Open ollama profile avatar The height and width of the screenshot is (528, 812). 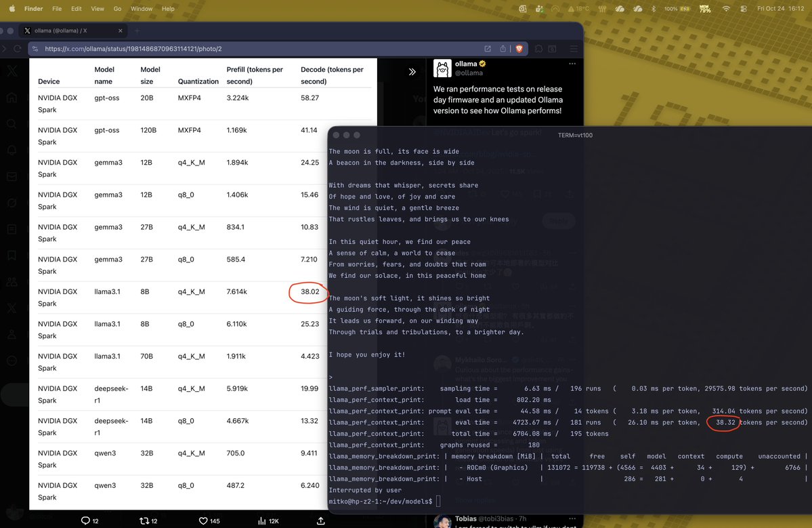[x=442, y=68]
